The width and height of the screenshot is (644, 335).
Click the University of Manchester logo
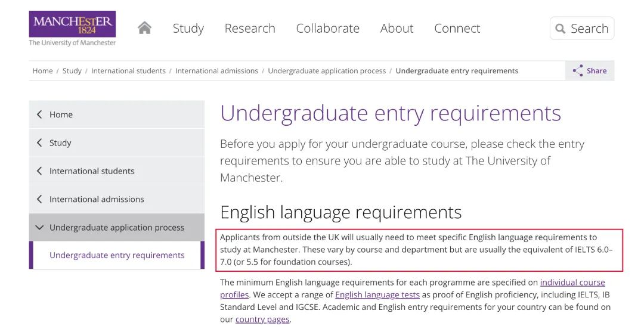tap(72, 29)
